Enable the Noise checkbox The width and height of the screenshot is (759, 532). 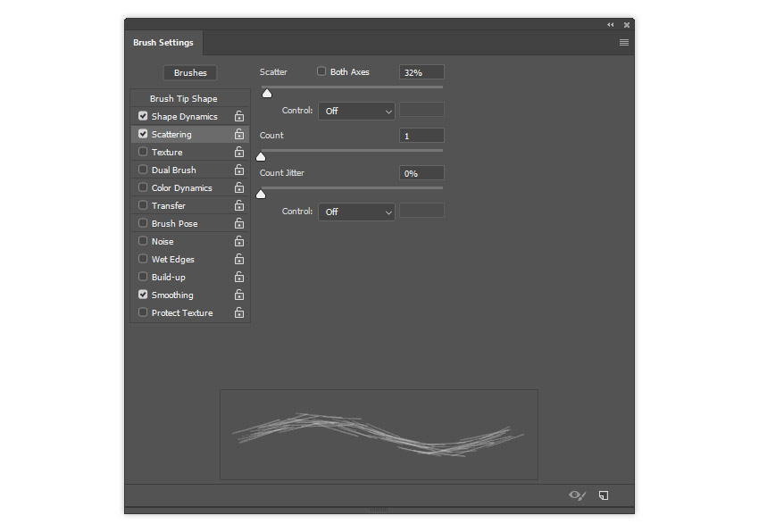coord(143,241)
